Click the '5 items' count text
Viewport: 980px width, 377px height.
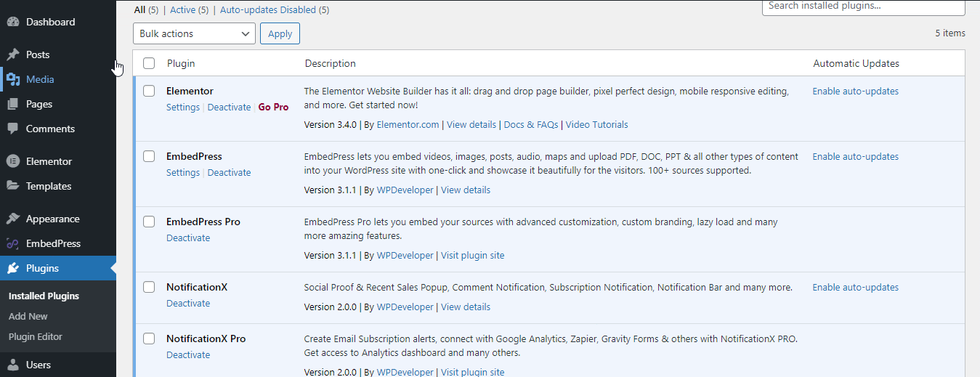[x=950, y=33]
